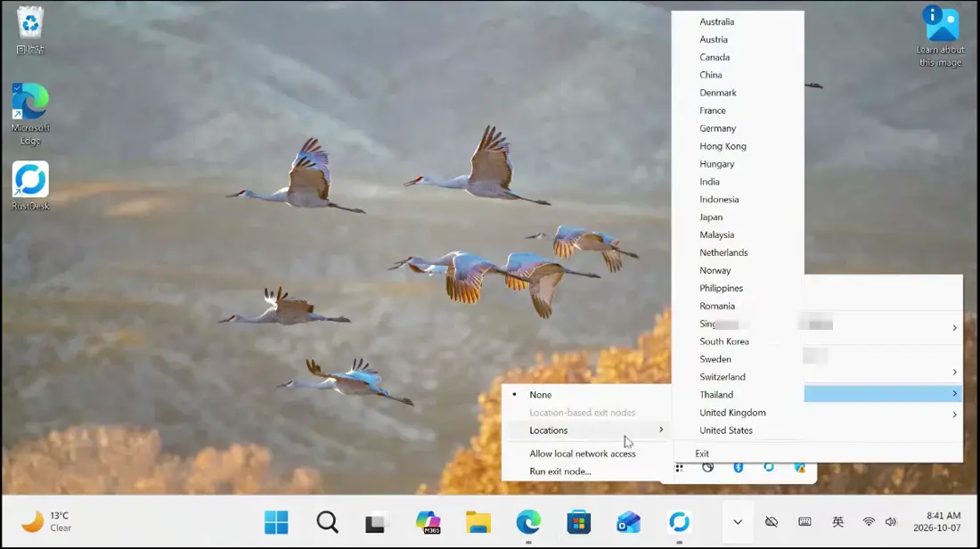Click Exit in the Tailscale menu

702,454
